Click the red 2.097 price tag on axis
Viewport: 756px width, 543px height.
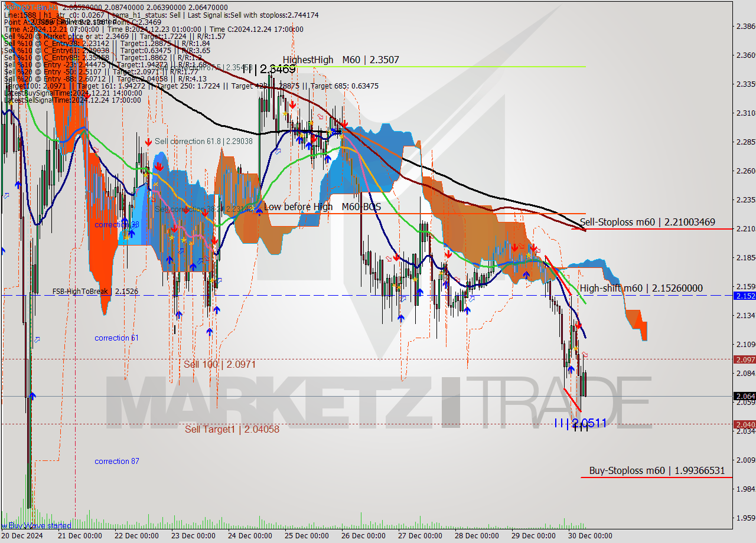click(744, 359)
